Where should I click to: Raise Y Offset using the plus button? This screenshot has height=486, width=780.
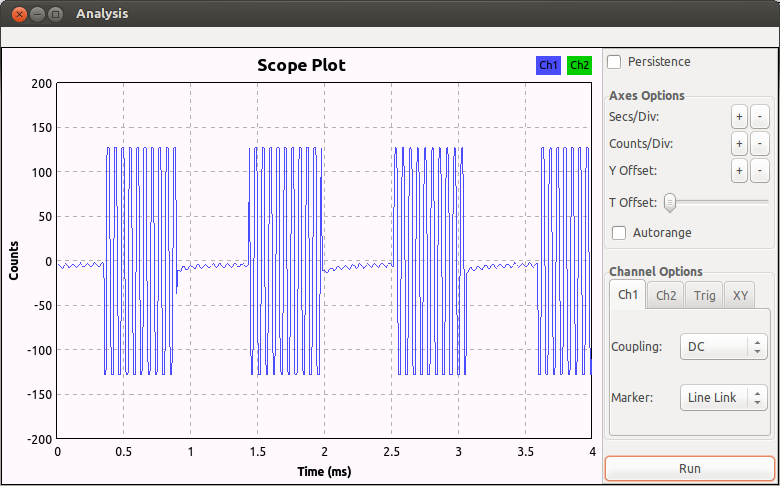pos(739,171)
